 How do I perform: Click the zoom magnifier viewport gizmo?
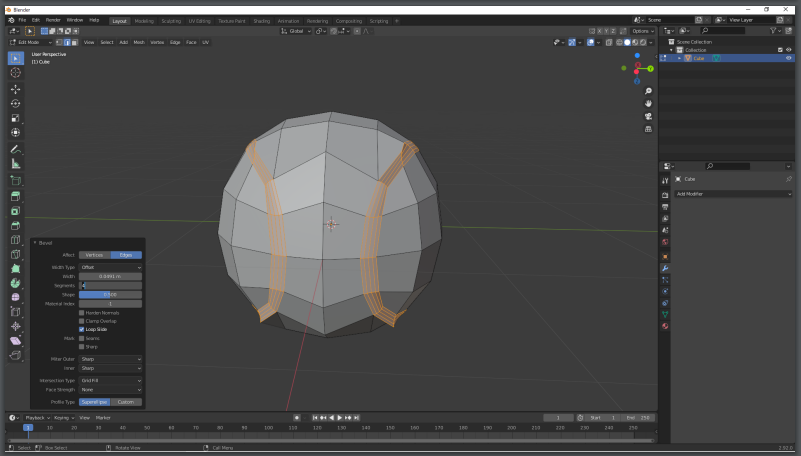click(648, 91)
